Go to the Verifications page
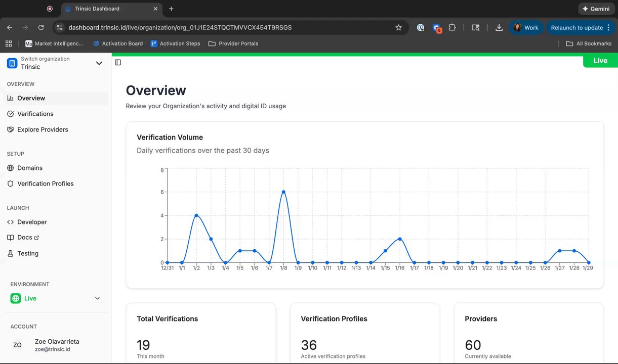The image size is (618, 364). [35, 114]
